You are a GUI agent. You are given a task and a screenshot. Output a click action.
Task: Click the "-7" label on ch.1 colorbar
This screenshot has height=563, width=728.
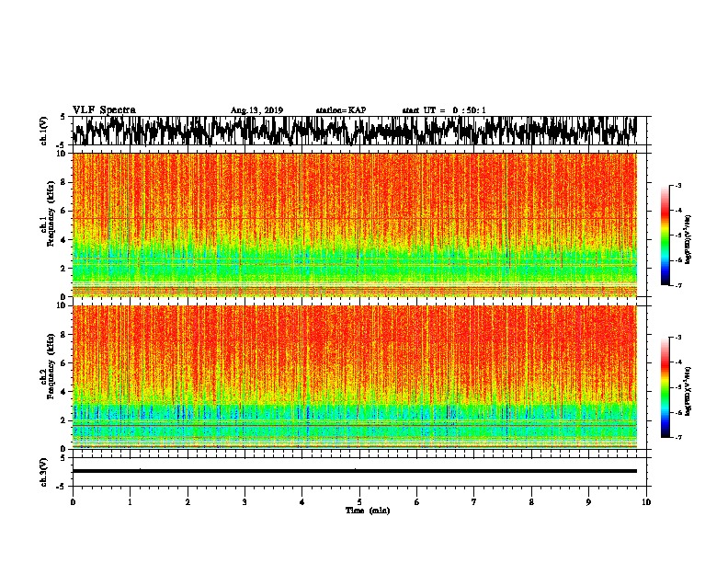coord(677,285)
